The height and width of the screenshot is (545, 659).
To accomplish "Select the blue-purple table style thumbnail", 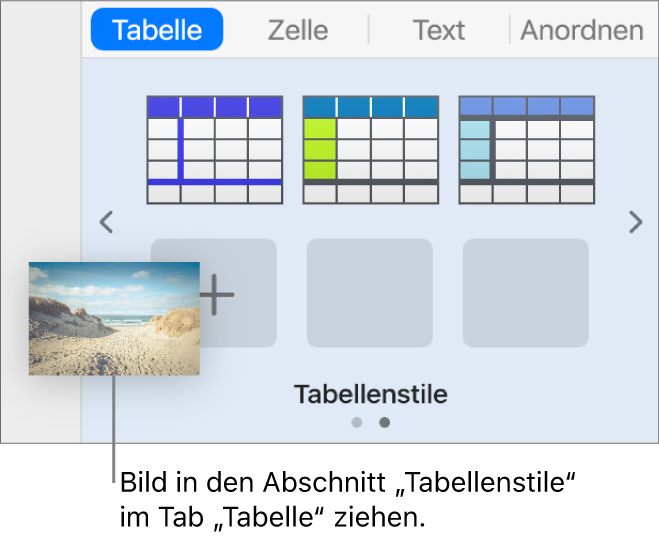I will click(215, 150).
